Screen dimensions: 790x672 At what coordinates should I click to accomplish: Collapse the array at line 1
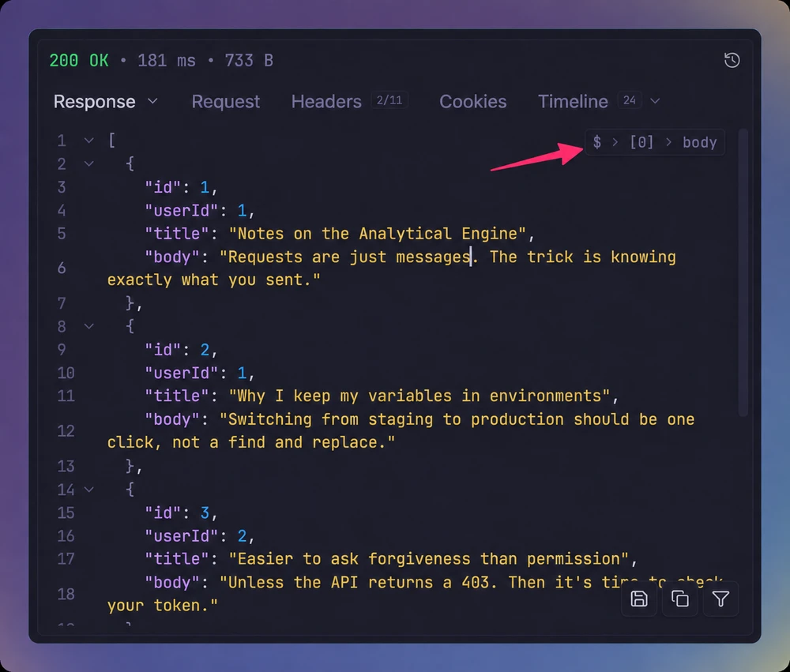(88, 140)
